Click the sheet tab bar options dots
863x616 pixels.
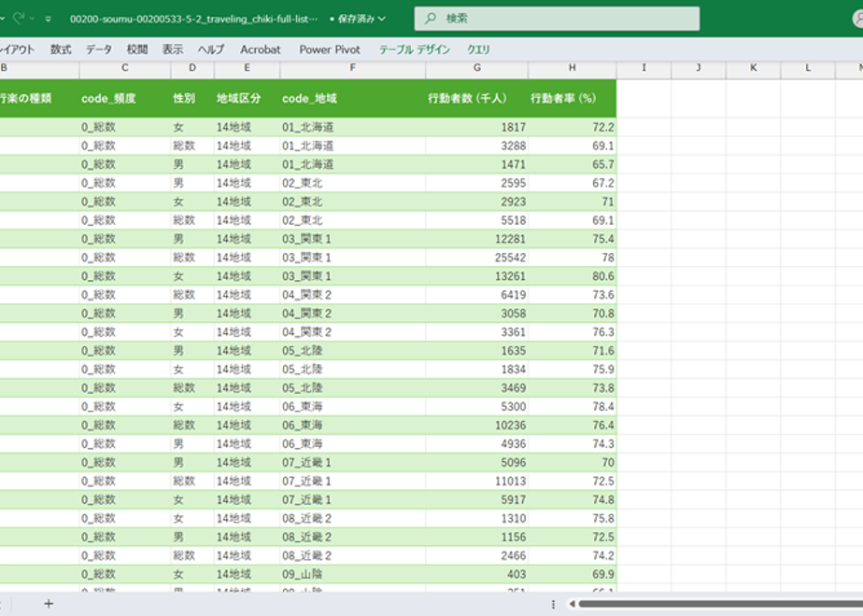[553, 604]
